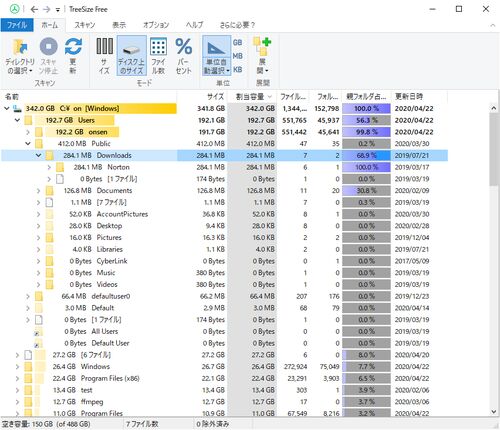This screenshot has width=500, height=430.
Task: Click the Windows folder icon
Action: [28, 367]
